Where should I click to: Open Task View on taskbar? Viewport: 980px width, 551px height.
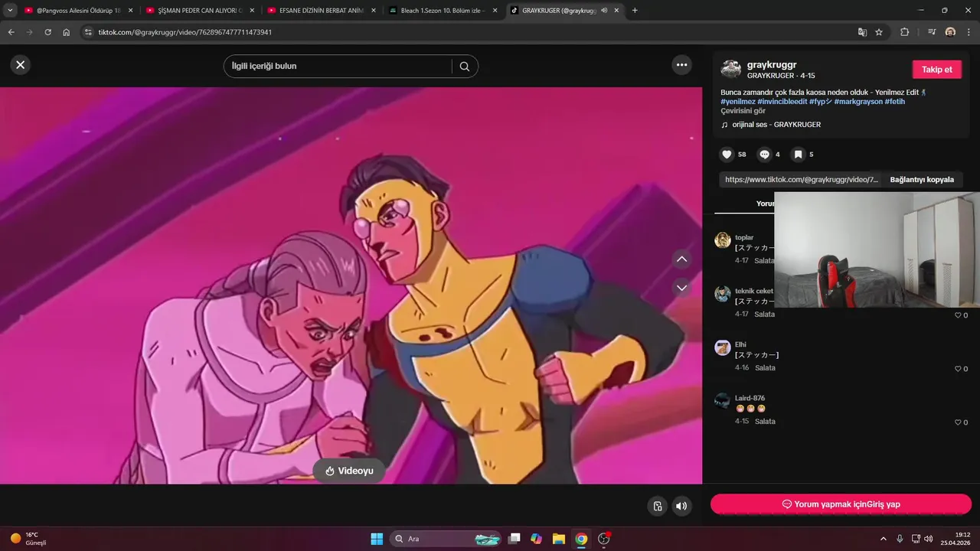click(x=514, y=539)
